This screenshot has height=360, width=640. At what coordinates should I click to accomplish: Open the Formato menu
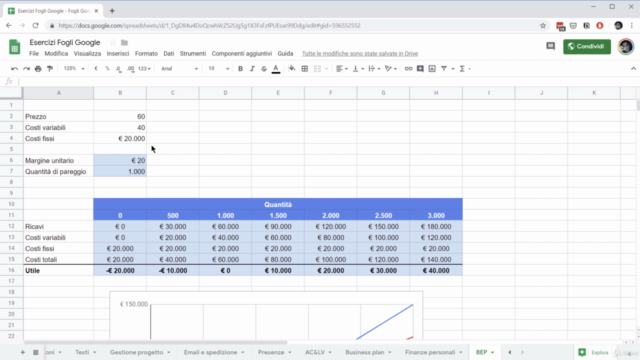coord(146,53)
